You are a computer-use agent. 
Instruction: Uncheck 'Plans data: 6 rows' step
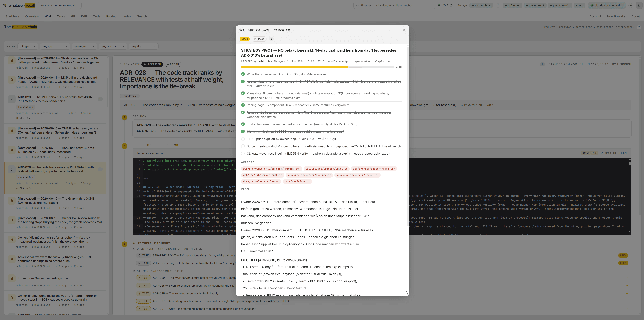(x=243, y=93)
